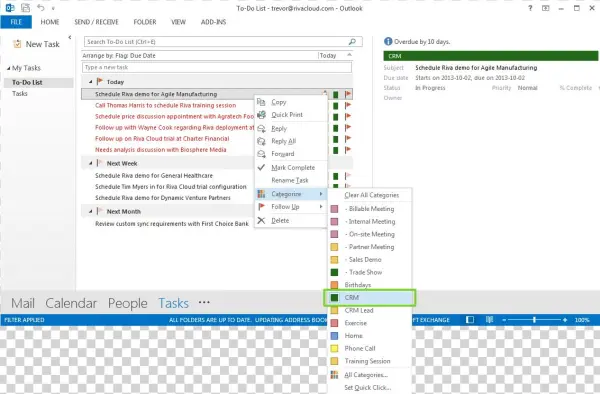
Task: Click flag on Call Thomas Harris task
Action: 348,105
